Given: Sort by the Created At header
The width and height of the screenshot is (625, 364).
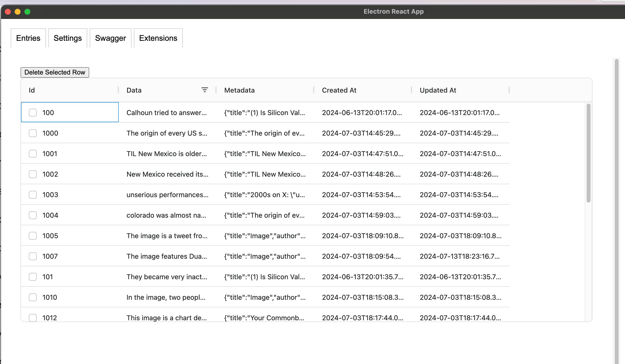Looking at the screenshot, I should pos(339,90).
